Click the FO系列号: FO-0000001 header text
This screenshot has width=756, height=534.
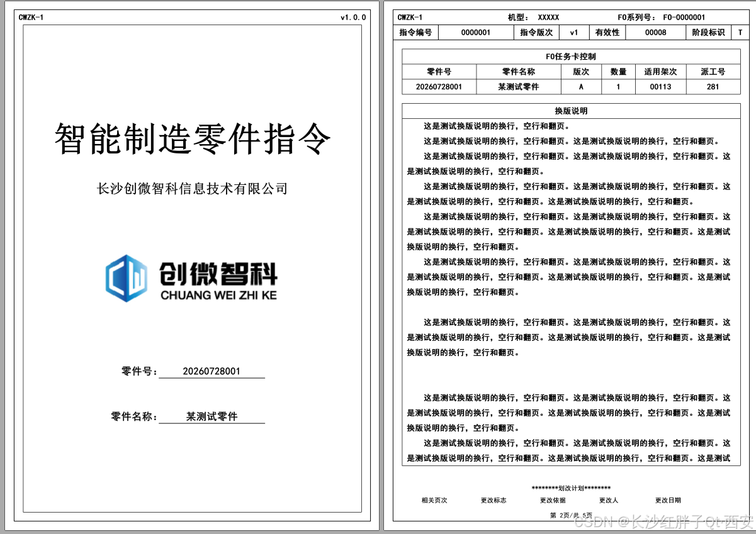662,18
